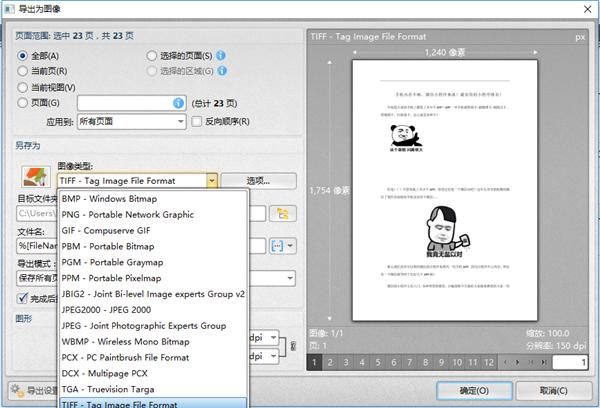This screenshot has height=408, width=600.
Task: Click the preview page number input field
Action: (x=570, y=362)
